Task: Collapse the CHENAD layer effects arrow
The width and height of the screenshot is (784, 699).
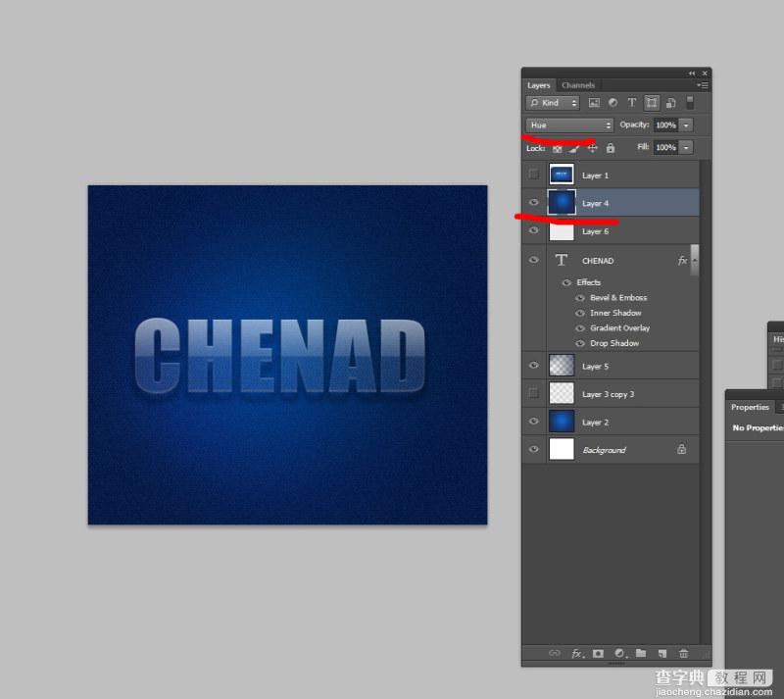Action: (x=695, y=260)
